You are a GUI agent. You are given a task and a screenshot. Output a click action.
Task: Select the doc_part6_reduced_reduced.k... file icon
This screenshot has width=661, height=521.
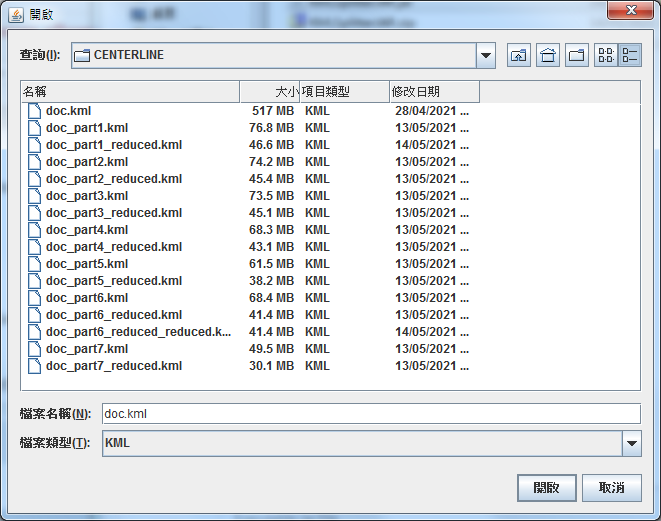[35, 332]
